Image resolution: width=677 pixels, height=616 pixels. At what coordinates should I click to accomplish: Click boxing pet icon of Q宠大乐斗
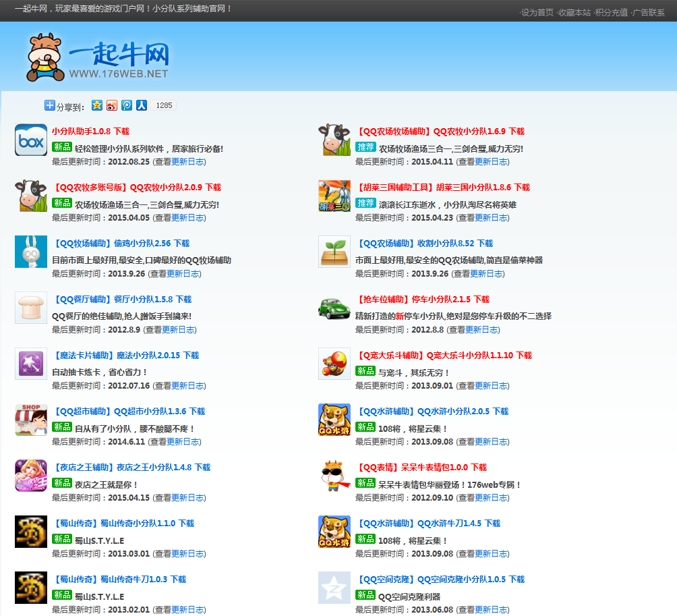[x=334, y=364]
